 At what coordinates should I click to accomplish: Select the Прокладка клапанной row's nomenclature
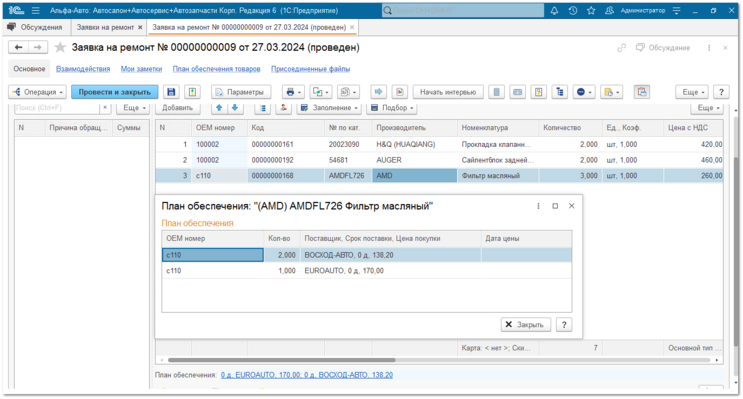pyautogui.click(x=497, y=144)
